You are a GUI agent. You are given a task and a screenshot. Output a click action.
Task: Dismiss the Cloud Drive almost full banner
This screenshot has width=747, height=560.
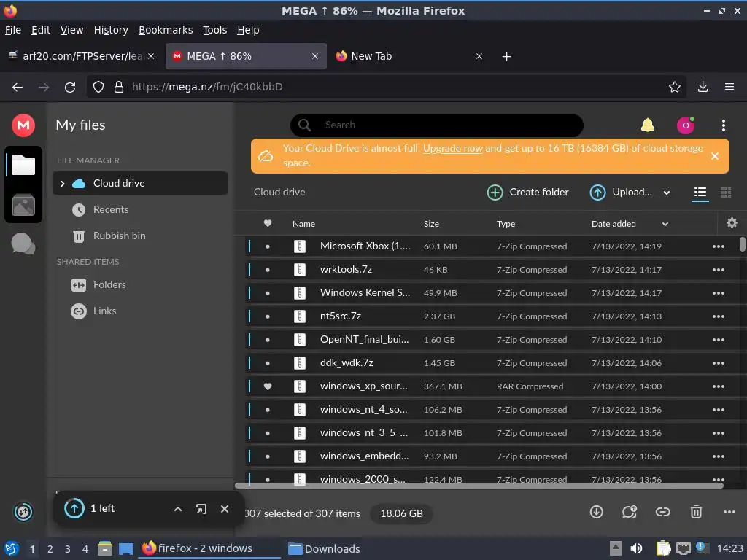pyautogui.click(x=715, y=156)
